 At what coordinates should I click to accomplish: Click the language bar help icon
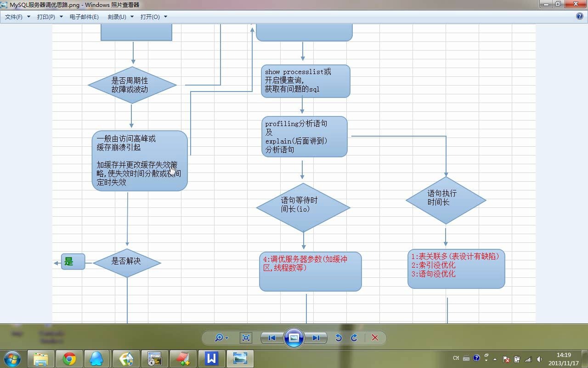pos(476,358)
